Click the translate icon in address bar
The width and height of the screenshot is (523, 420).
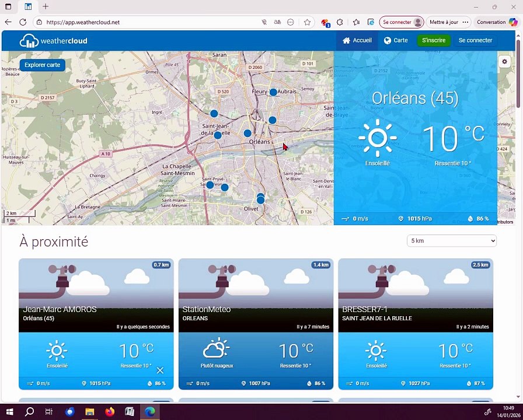tap(277, 22)
